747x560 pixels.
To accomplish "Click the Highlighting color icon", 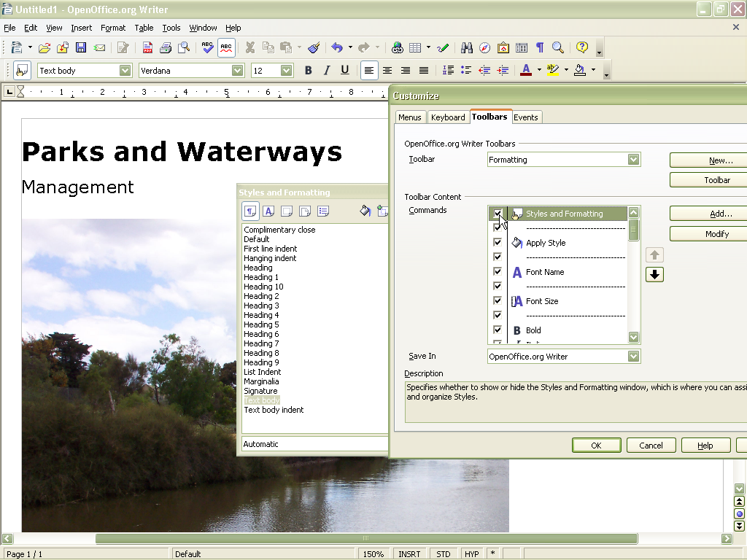I will pyautogui.click(x=553, y=71).
